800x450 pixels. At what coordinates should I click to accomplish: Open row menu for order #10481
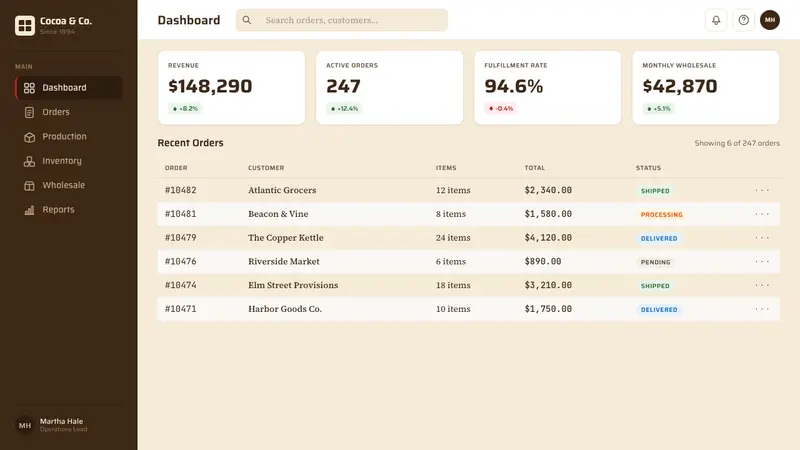coord(762,214)
